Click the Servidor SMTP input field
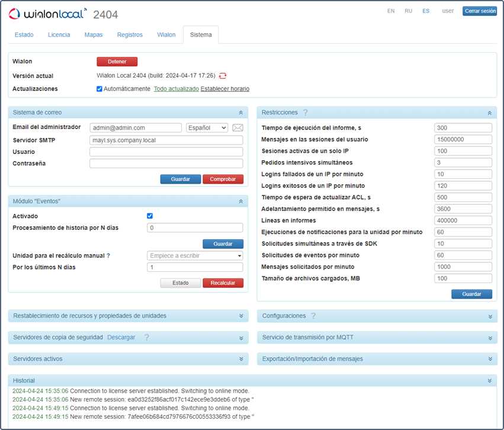The width and height of the screenshot is (504, 430). click(166, 140)
